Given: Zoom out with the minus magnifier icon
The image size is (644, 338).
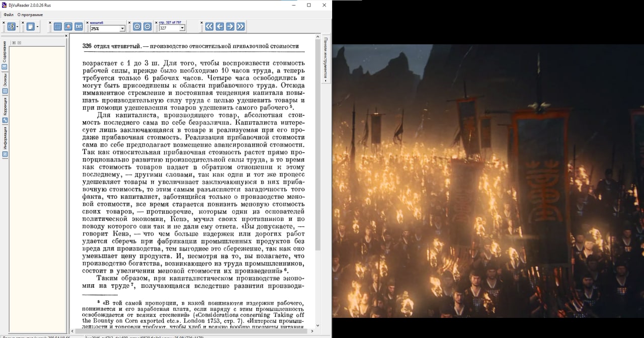Looking at the screenshot, I should click(x=147, y=27).
